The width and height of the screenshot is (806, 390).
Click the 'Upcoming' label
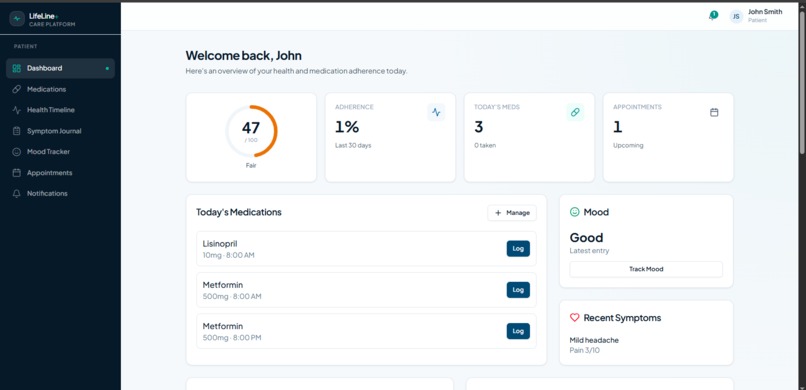tap(628, 145)
